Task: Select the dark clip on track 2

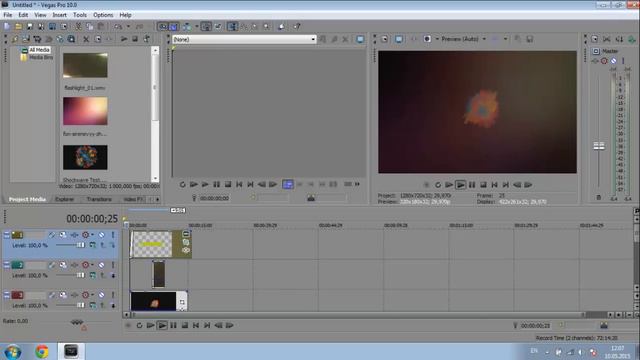Action: pyautogui.click(x=158, y=274)
